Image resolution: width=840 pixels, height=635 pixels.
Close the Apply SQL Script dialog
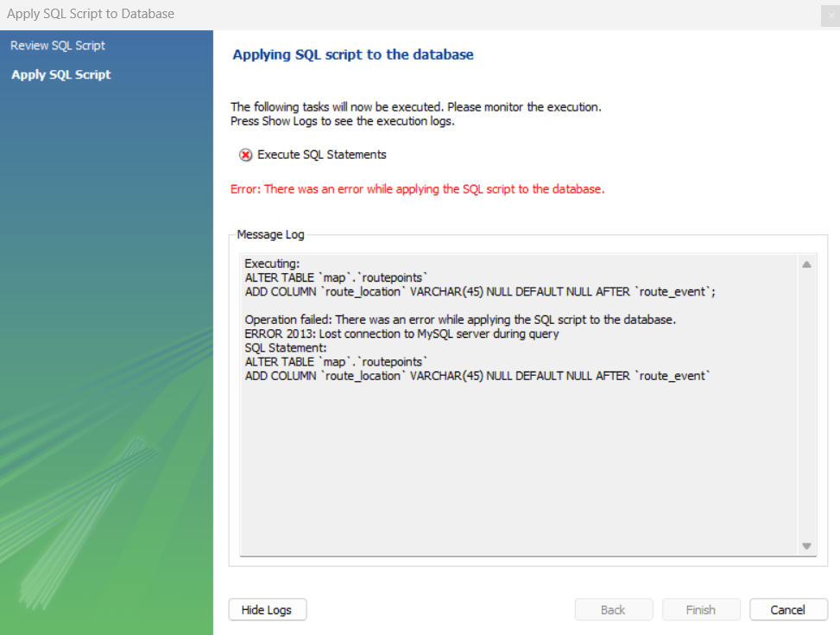tap(831, 16)
